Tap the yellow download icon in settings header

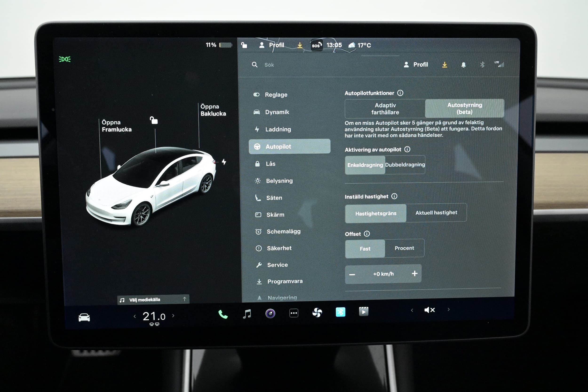point(445,65)
